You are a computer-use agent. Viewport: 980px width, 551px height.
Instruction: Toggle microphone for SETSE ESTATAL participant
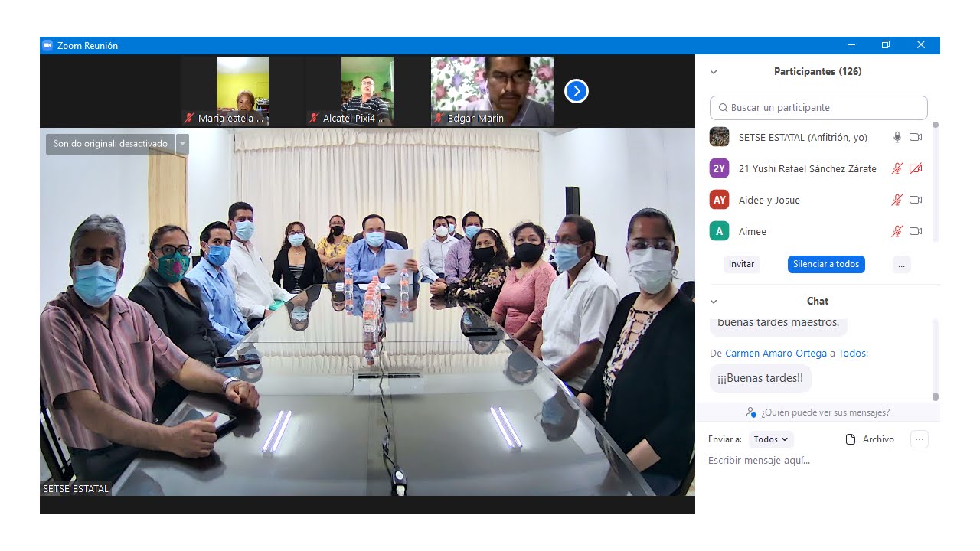click(x=897, y=137)
